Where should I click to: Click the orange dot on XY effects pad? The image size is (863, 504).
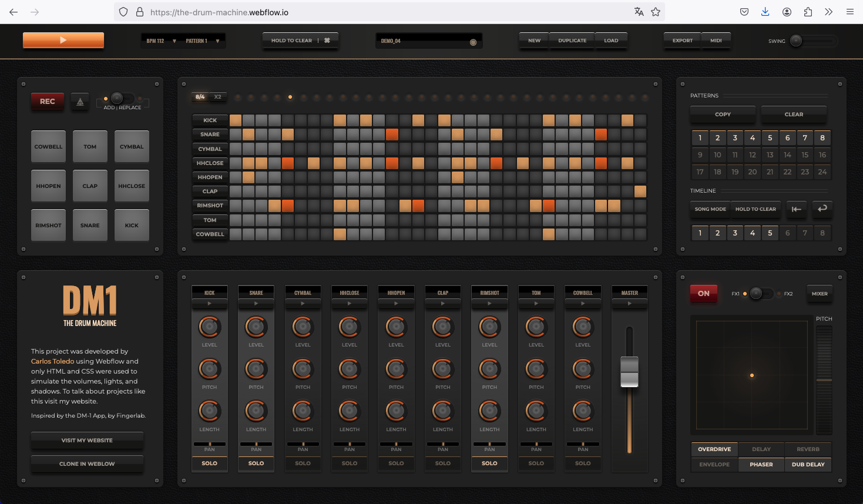[752, 375]
